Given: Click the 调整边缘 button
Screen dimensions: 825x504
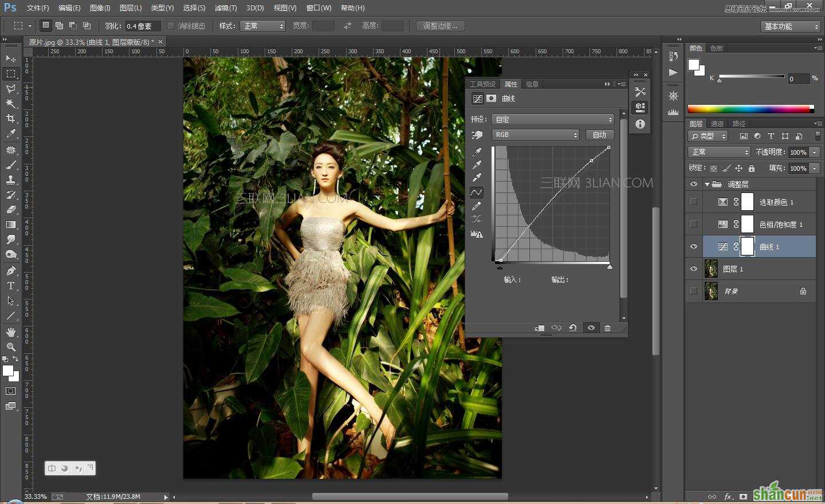Looking at the screenshot, I should (x=440, y=26).
